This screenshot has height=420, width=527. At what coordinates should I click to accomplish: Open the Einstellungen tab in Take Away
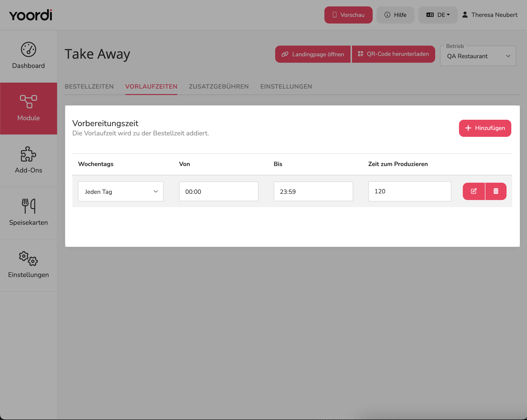pyautogui.click(x=286, y=86)
